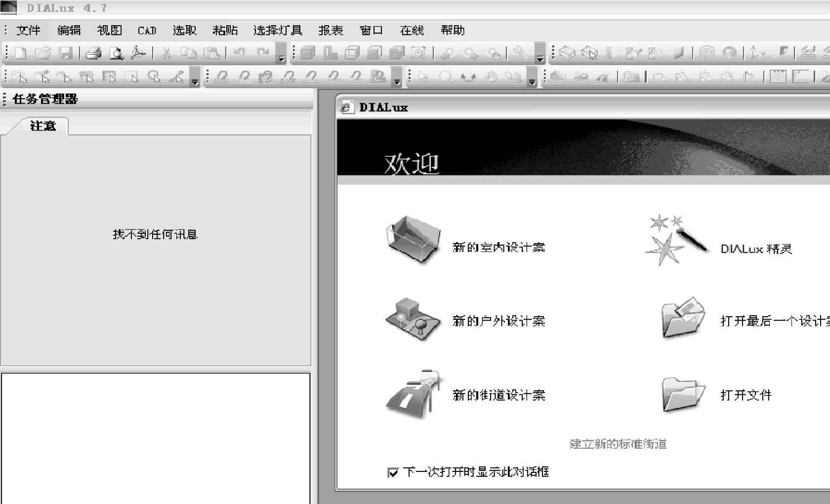Viewport: 830px width, 504px height.
Task: Click the new interior project room icon
Action: coord(414,240)
